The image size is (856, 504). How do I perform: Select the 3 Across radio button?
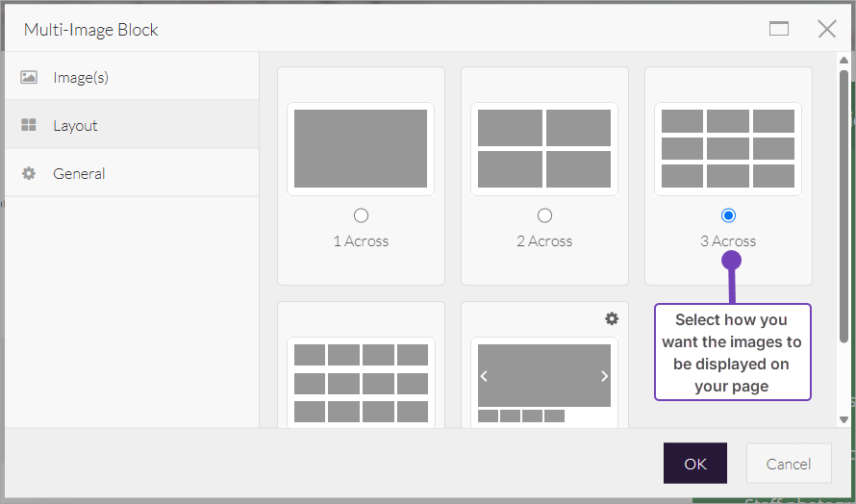click(x=728, y=215)
